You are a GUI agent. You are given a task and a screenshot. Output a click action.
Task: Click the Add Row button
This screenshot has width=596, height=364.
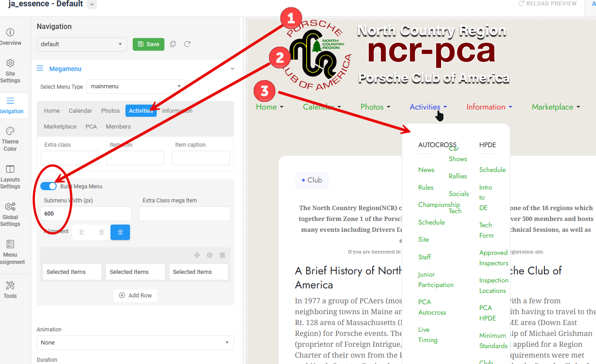[135, 295]
